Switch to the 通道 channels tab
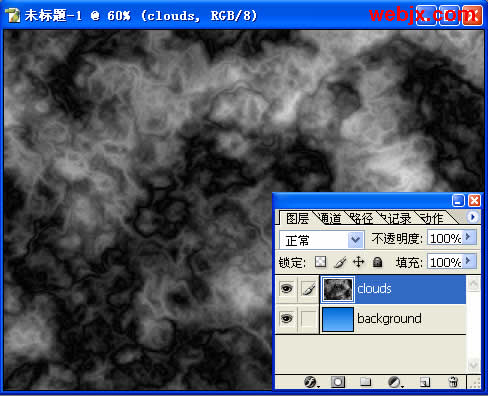The width and height of the screenshot is (488, 396). [329, 218]
